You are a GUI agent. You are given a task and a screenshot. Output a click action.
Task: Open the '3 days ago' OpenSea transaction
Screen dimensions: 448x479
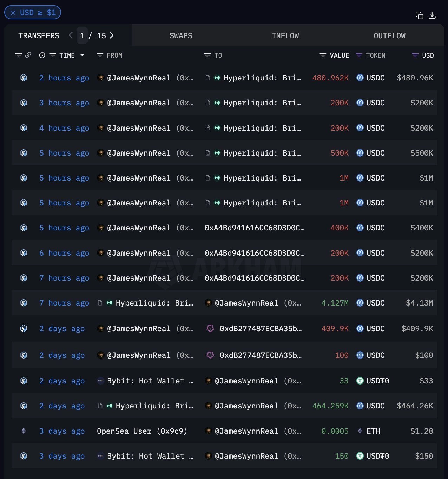click(x=62, y=431)
